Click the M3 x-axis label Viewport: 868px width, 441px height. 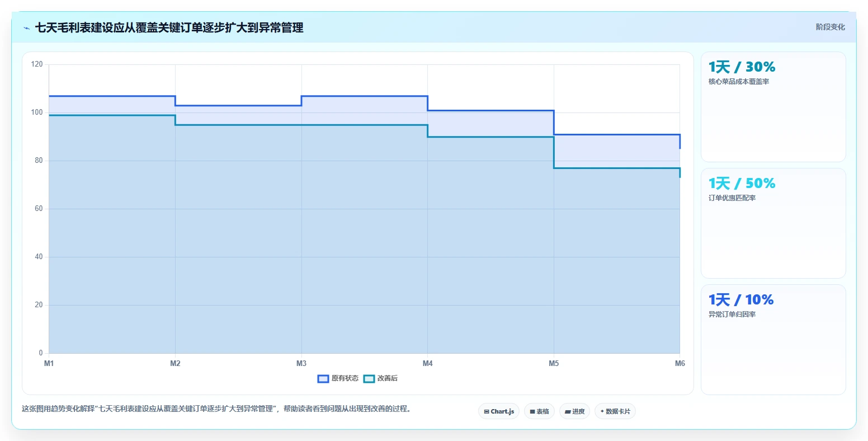coord(301,364)
